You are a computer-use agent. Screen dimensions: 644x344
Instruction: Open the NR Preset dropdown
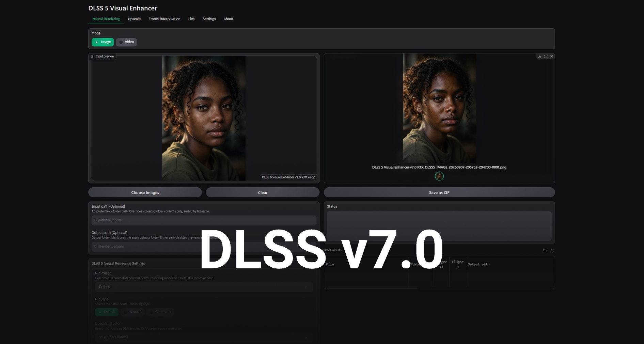click(204, 287)
